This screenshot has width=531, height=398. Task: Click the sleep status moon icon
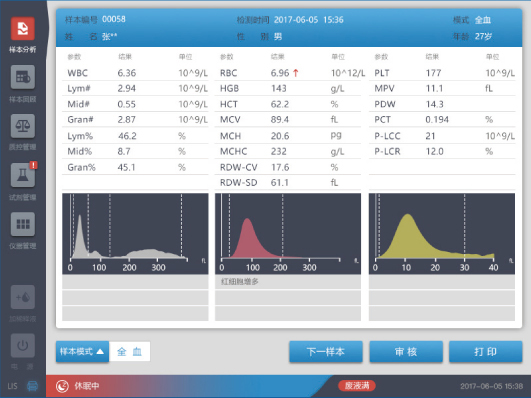click(62, 386)
